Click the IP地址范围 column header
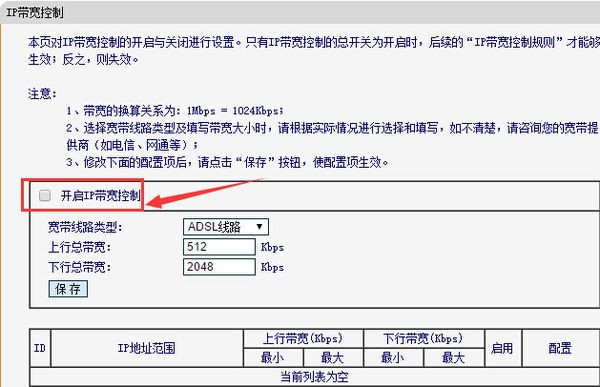This screenshot has width=600, height=387. pos(147,348)
